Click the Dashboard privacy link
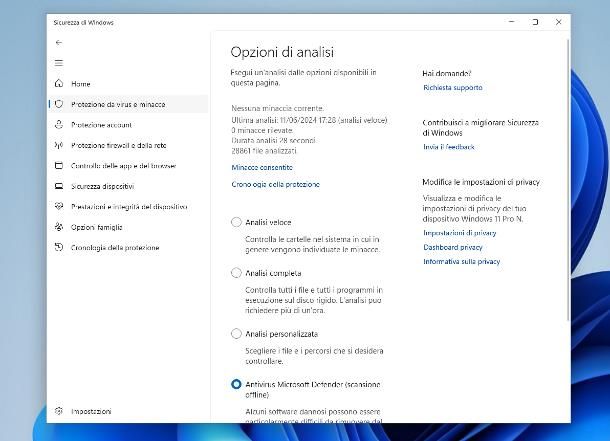This screenshot has height=441, width=610. pos(452,247)
